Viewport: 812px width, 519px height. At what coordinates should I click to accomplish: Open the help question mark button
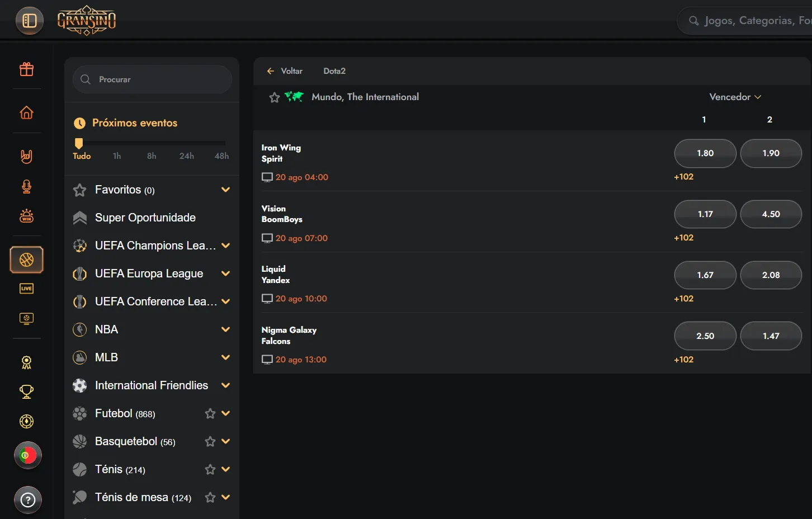(27, 500)
